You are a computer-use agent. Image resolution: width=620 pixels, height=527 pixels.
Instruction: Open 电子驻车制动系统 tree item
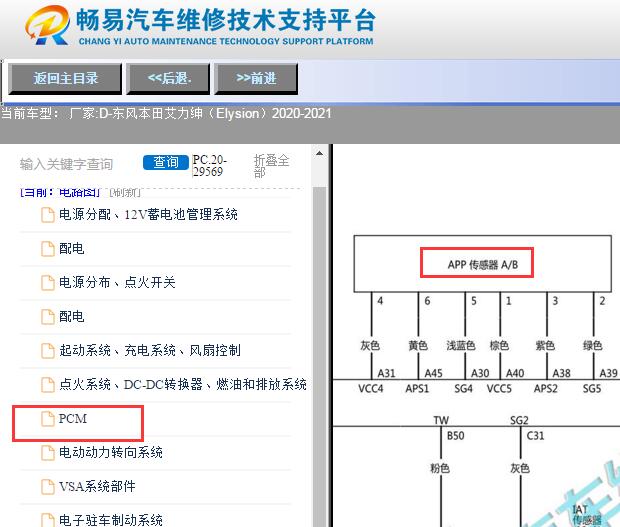[x=111, y=519]
